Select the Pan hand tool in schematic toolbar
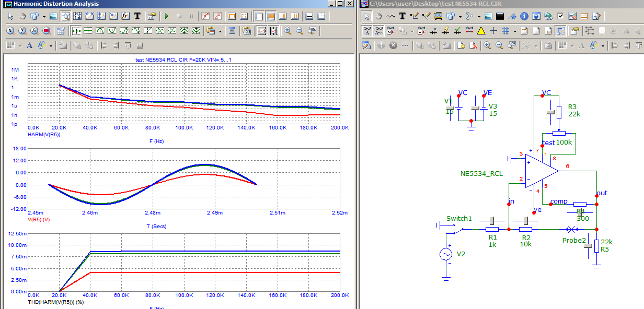This screenshot has width=644, height=309. 379,16
